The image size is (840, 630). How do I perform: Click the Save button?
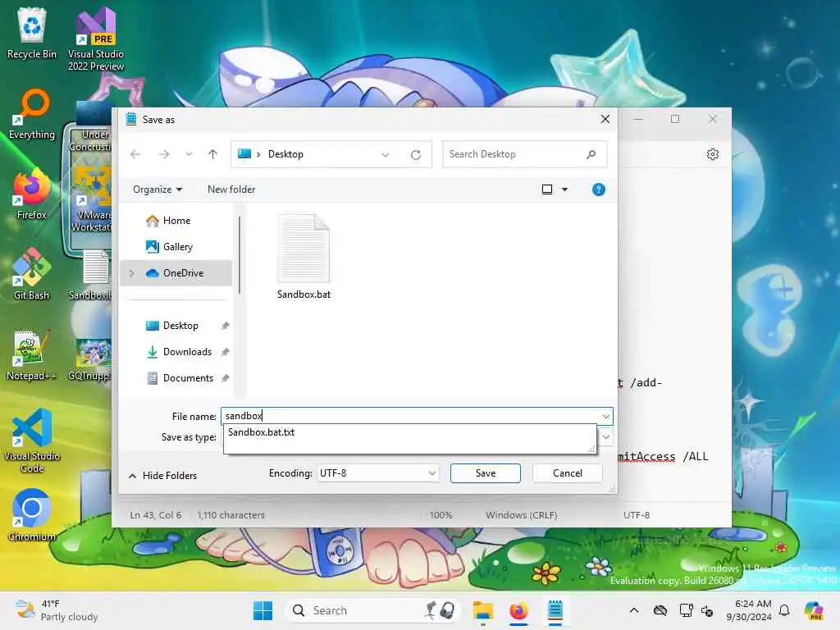click(486, 473)
